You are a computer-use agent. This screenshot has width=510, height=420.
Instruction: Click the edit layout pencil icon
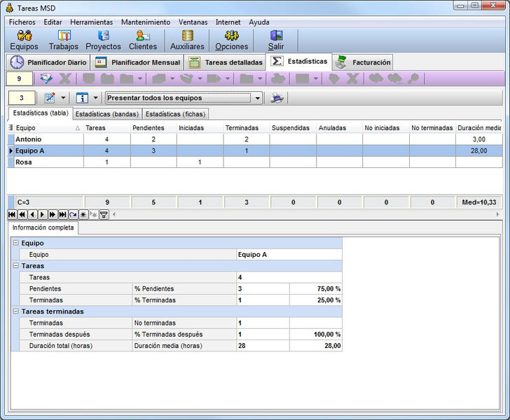(50, 98)
